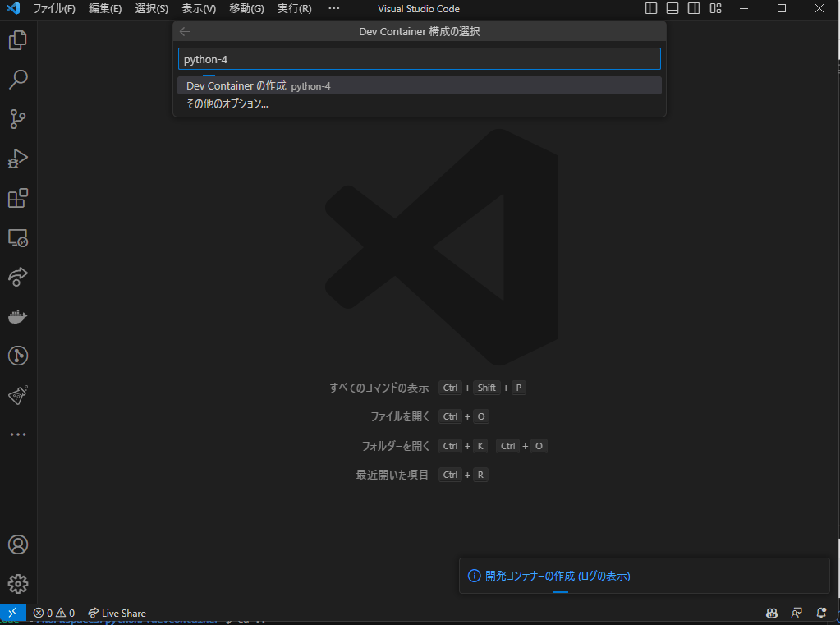Open the Accounts icon
The width and height of the screenshot is (840, 625).
click(18, 545)
